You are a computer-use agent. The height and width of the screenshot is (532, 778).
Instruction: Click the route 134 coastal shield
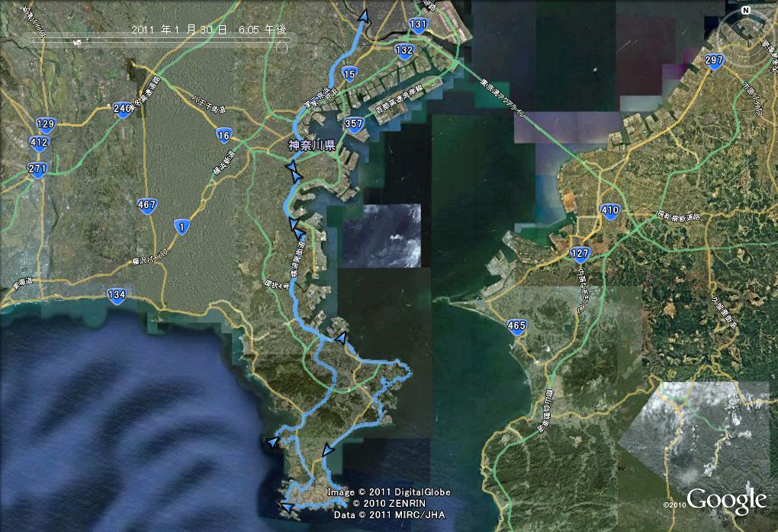(117, 296)
